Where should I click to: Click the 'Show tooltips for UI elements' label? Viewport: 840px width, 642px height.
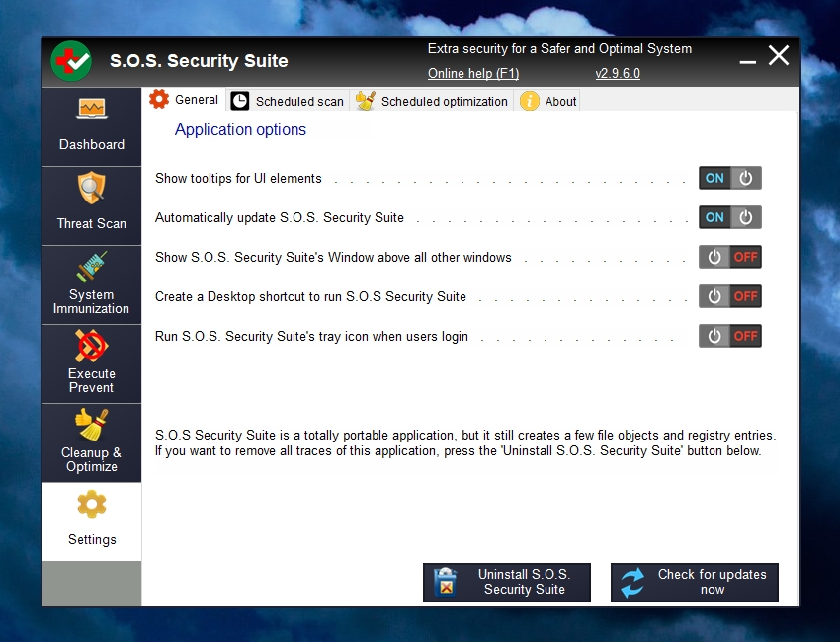[238, 179]
